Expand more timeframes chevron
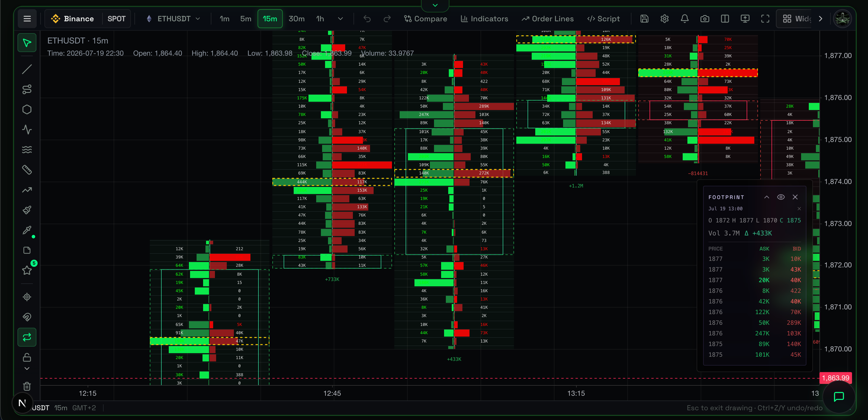The width and height of the screenshot is (868, 420). point(340,19)
